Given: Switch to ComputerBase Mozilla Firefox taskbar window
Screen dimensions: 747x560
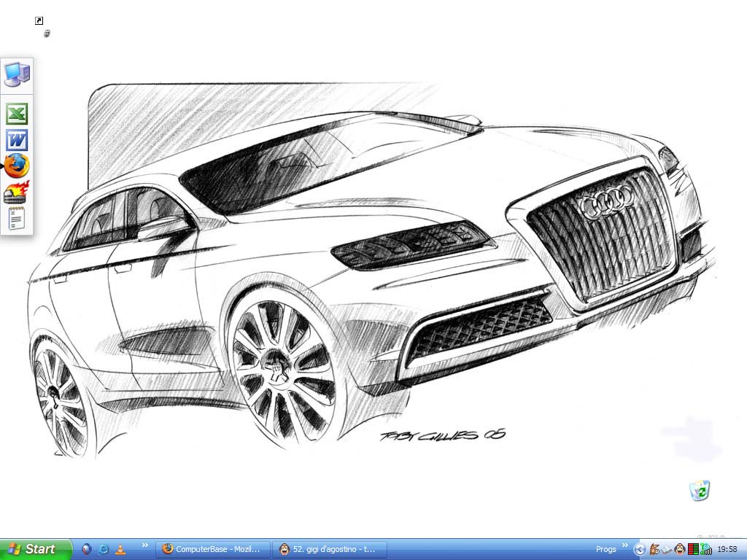Looking at the screenshot, I should [213, 549].
